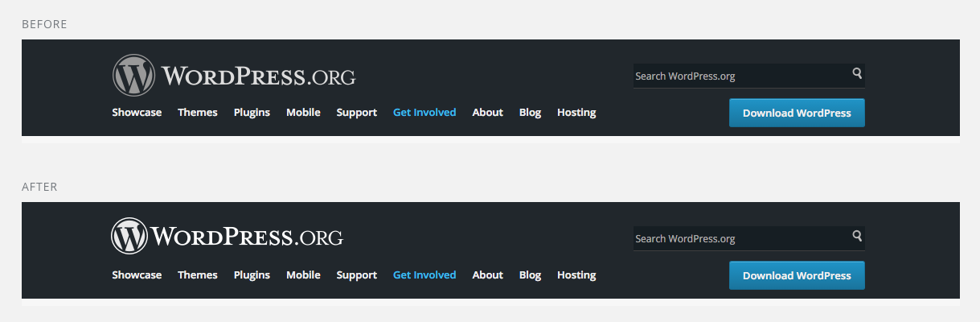Click the WordPress logo in the BEFORE header

(x=133, y=76)
